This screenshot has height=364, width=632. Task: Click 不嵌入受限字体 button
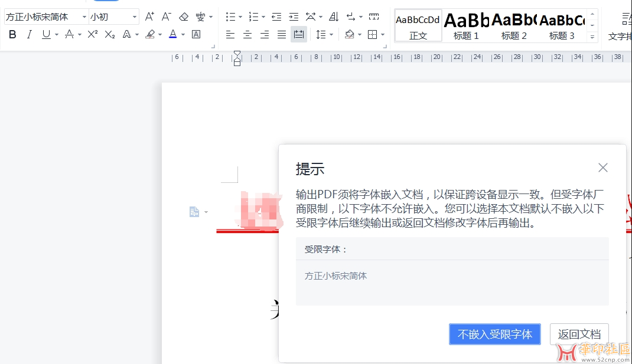click(494, 334)
